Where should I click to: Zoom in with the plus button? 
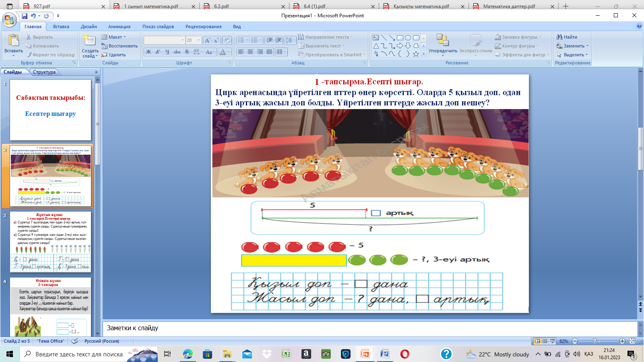[622, 341]
